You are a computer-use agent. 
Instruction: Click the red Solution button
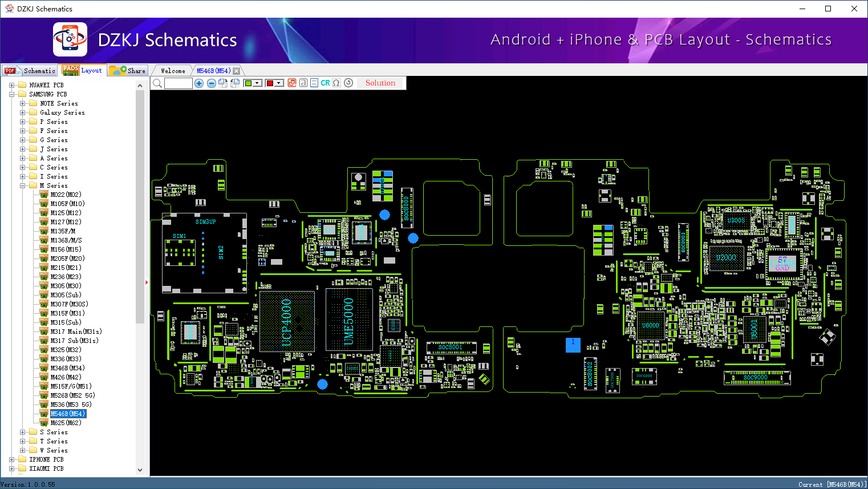(x=380, y=83)
